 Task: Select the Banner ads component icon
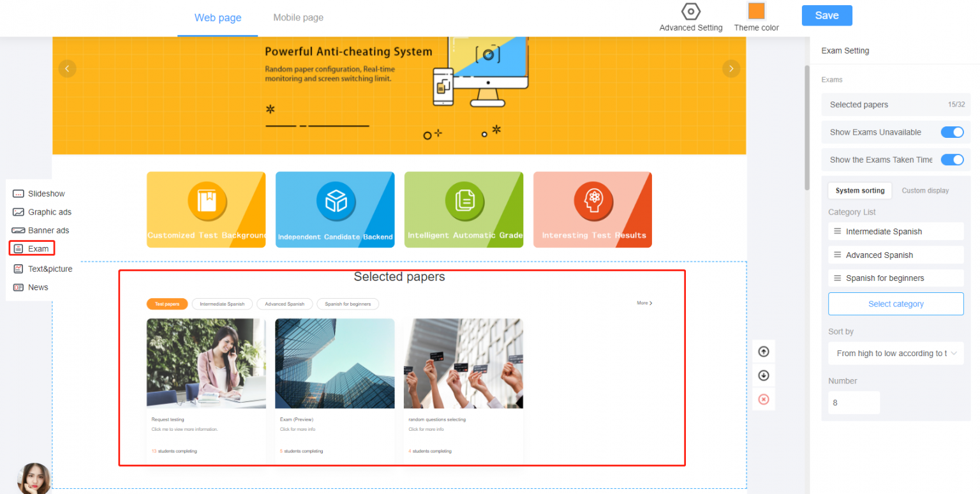[x=17, y=230]
